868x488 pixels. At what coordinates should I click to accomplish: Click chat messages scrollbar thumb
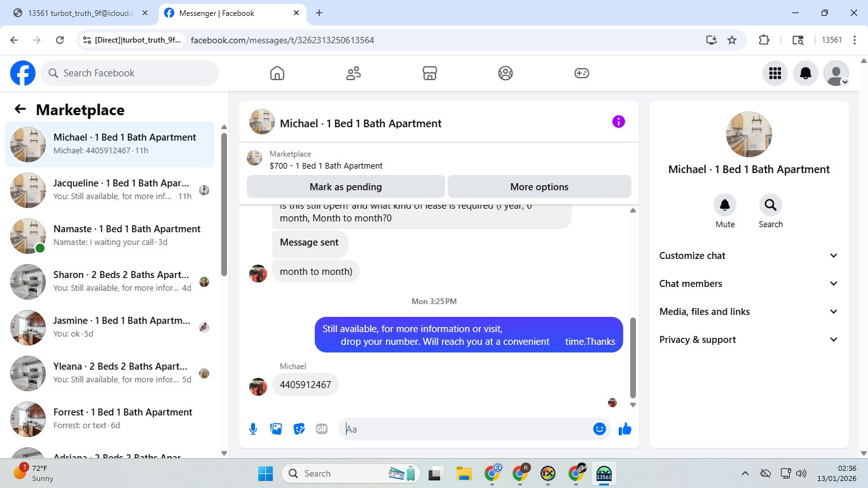click(633, 358)
